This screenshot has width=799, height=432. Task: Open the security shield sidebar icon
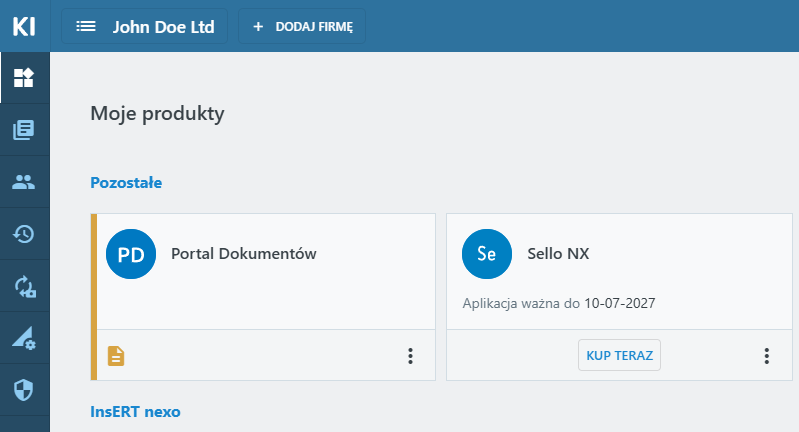tap(24, 390)
